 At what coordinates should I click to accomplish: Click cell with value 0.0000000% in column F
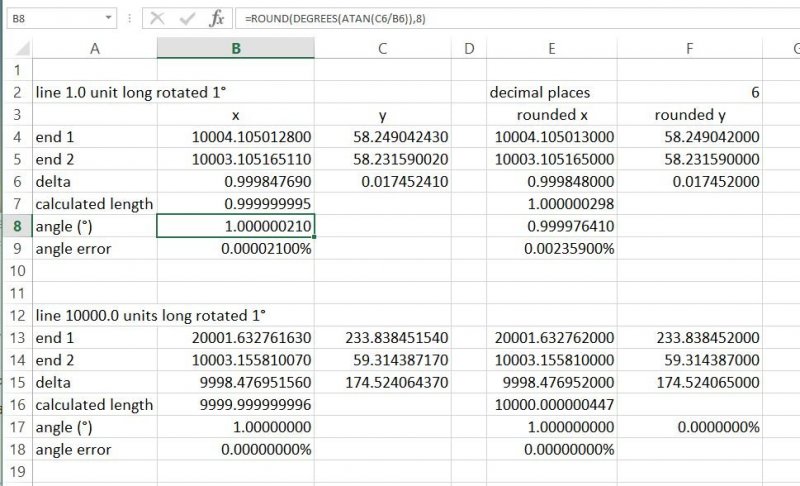coord(689,427)
